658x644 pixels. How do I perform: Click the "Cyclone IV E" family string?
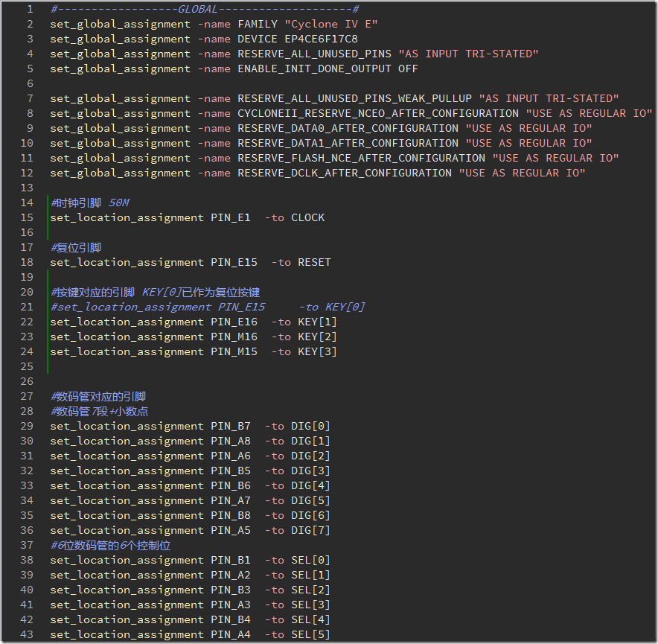[x=331, y=25]
